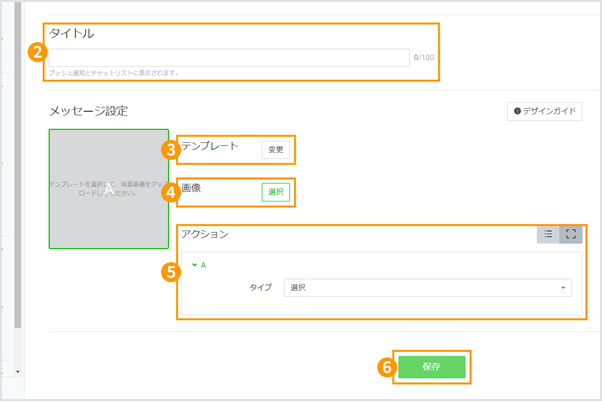602x402 pixels.
Task: Click the 変更 template button
Action: [x=276, y=150]
